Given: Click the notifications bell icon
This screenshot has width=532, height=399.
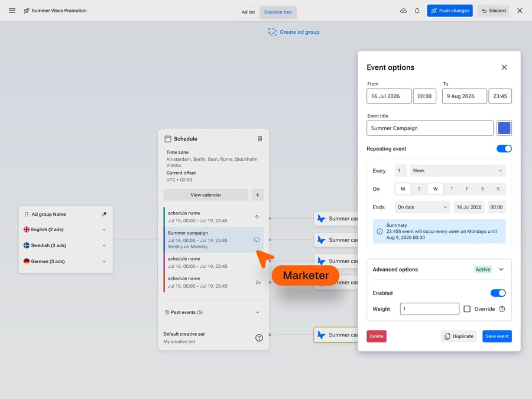Looking at the screenshot, I should coord(417,10).
